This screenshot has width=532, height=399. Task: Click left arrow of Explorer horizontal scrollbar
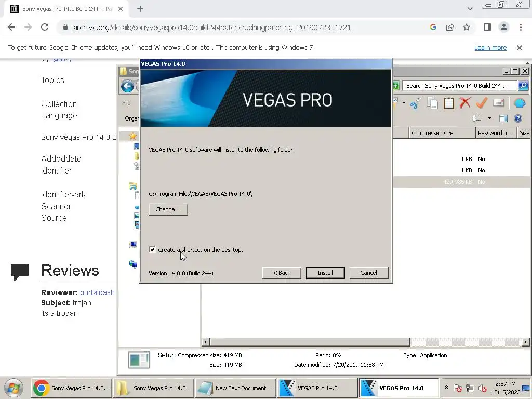pyautogui.click(x=205, y=342)
